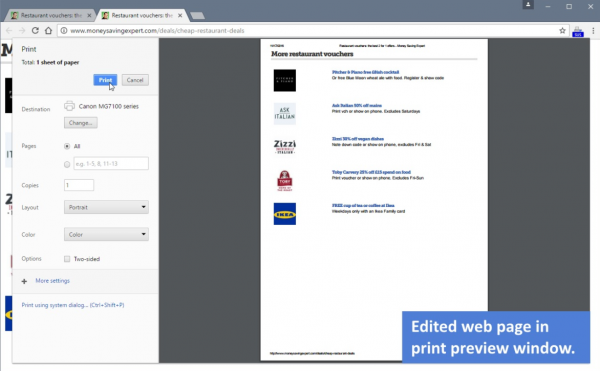Screen dimensions: 600x371
Task: Click the Pitcher & Piano free cocktail link
Action: (365, 72)
